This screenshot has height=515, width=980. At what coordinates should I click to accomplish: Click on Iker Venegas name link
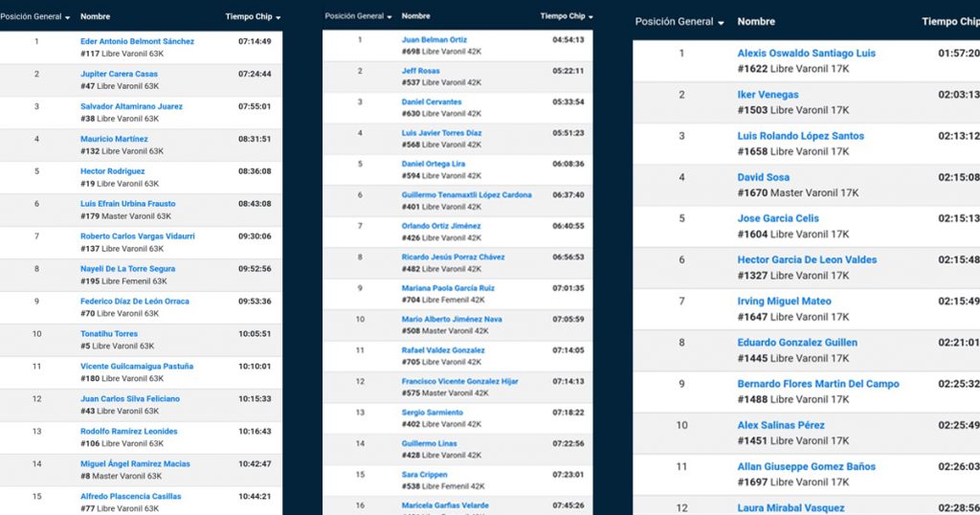click(768, 95)
